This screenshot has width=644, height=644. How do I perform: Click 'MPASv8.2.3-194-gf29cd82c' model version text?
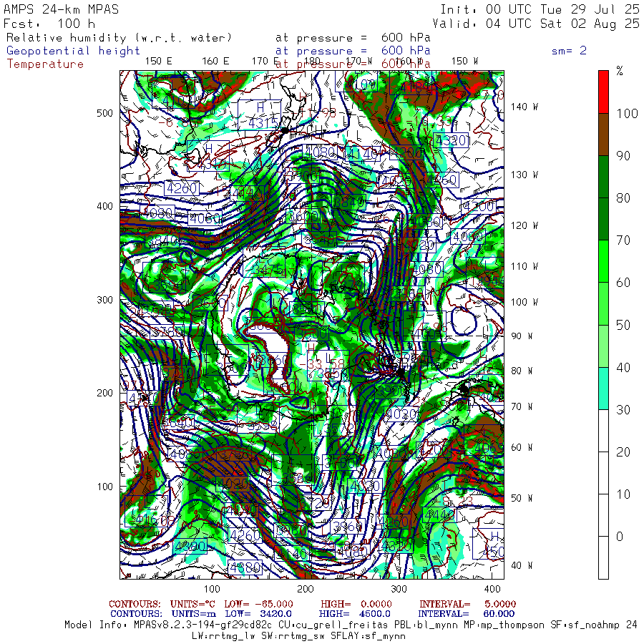pyautogui.click(x=203, y=625)
